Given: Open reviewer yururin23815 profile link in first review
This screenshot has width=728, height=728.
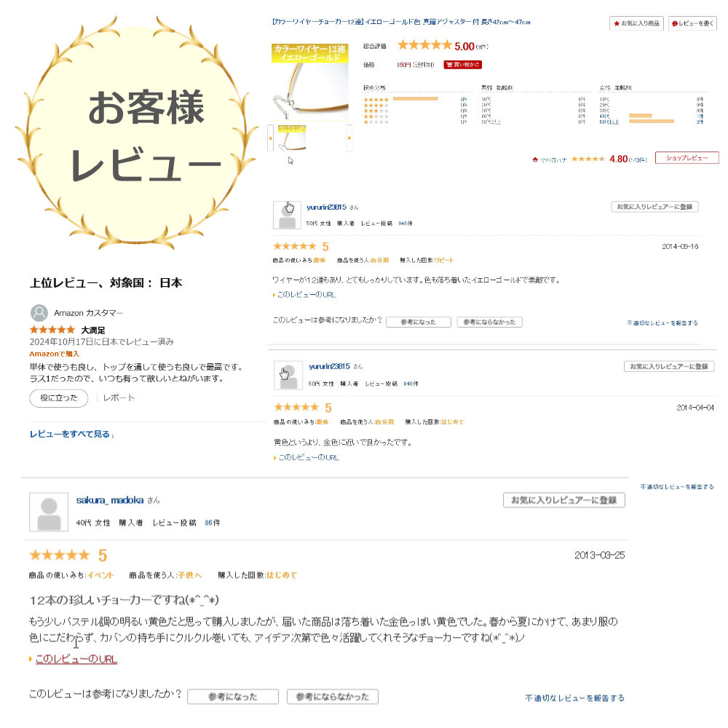Looking at the screenshot, I should click(x=326, y=207).
